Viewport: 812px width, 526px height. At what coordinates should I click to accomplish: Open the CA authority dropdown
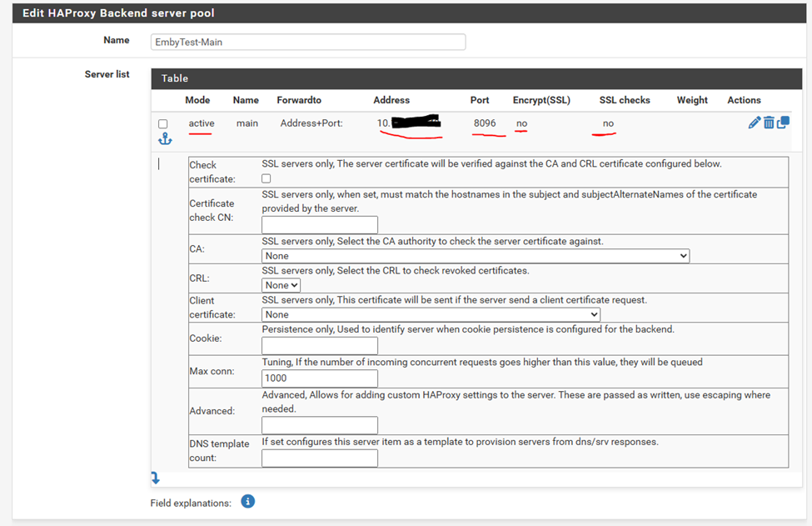[476, 256]
